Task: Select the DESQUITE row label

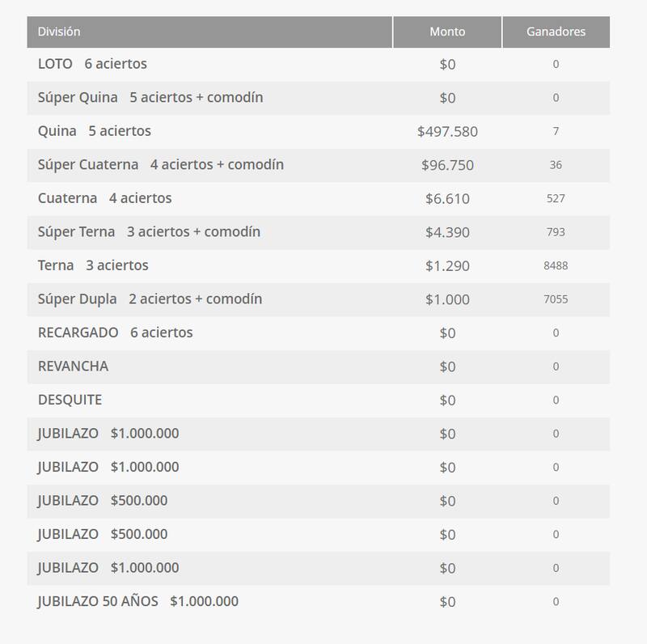Action: pos(70,400)
